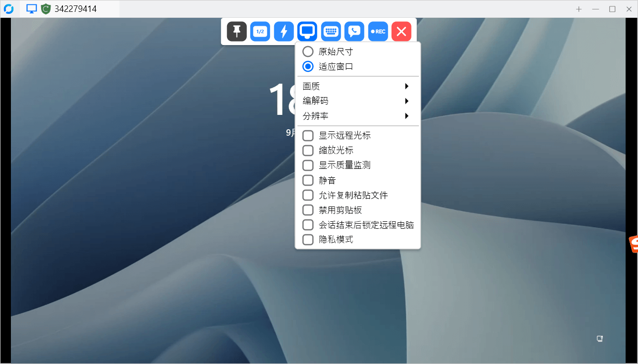Select the display settings monitor icon
Screen dimensions: 638x364
tap(307, 31)
